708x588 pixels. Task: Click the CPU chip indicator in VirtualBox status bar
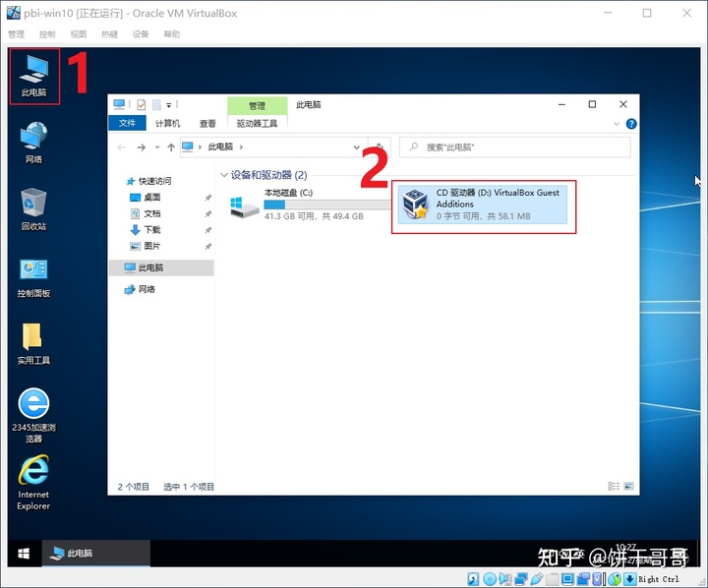click(x=597, y=579)
